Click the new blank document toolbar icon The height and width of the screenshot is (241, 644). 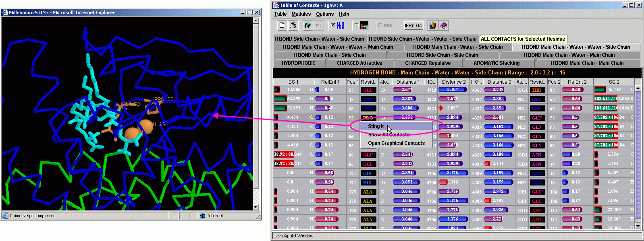click(x=282, y=25)
